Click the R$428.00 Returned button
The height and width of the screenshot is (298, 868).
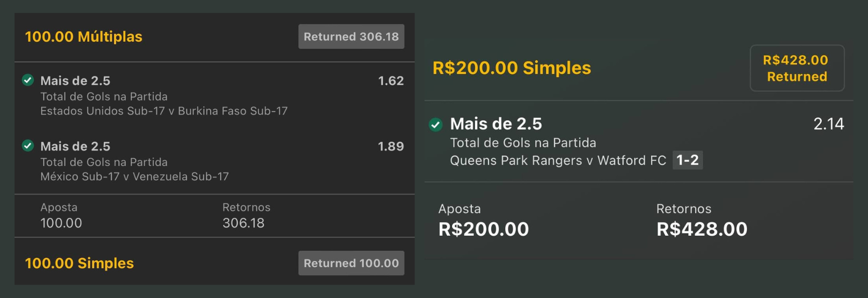coord(796,68)
